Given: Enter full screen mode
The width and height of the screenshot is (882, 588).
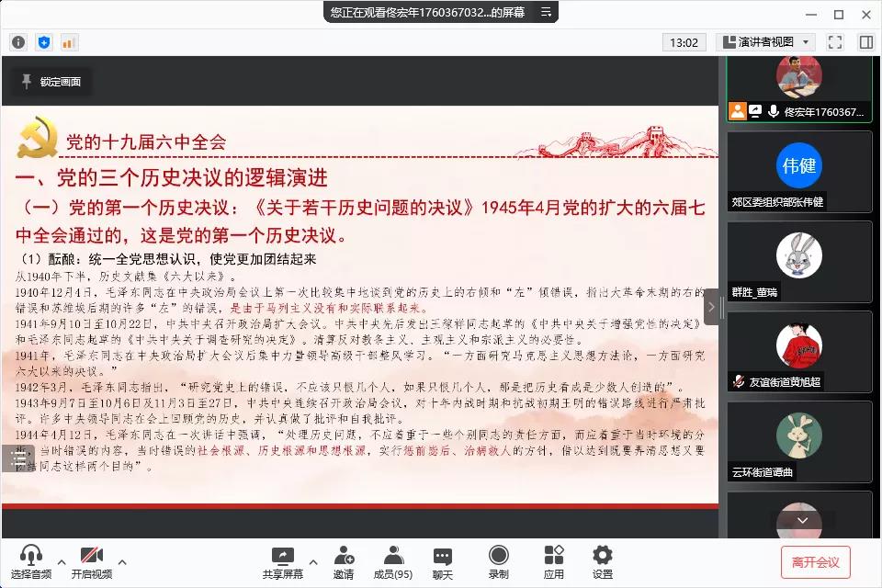Looking at the screenshot, I should pos(835,42).
